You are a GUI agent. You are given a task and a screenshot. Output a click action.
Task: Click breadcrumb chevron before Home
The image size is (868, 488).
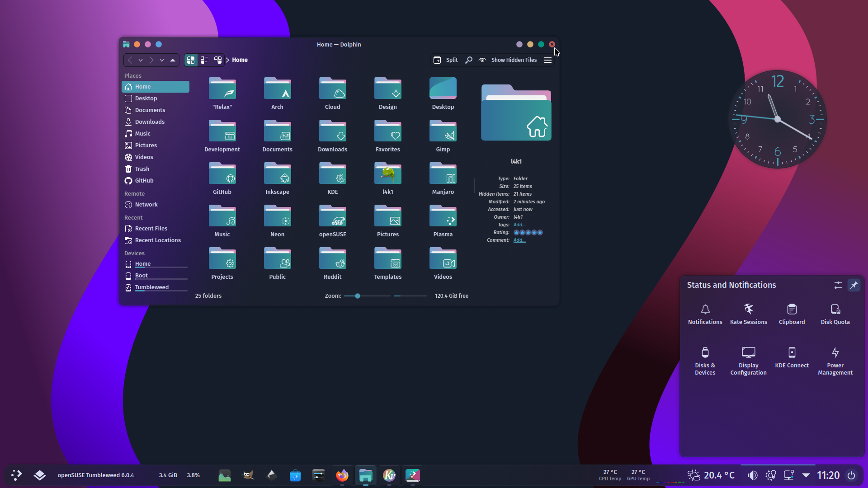(227, 60)
